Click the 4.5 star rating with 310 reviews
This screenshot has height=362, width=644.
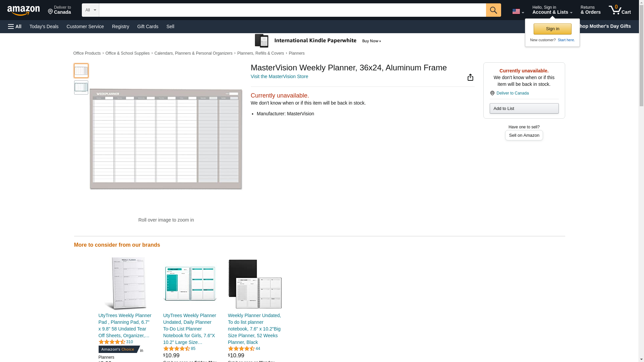[112, 342]
